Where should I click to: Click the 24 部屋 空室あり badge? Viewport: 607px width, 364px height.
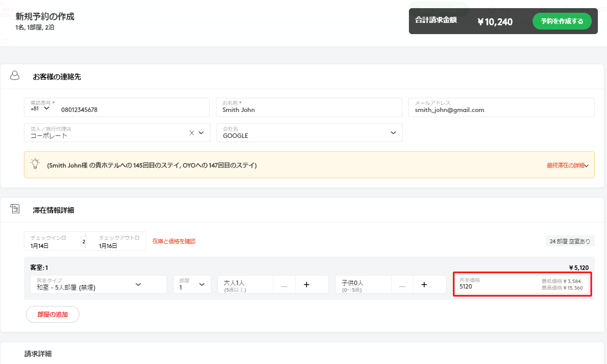[570, 241]
